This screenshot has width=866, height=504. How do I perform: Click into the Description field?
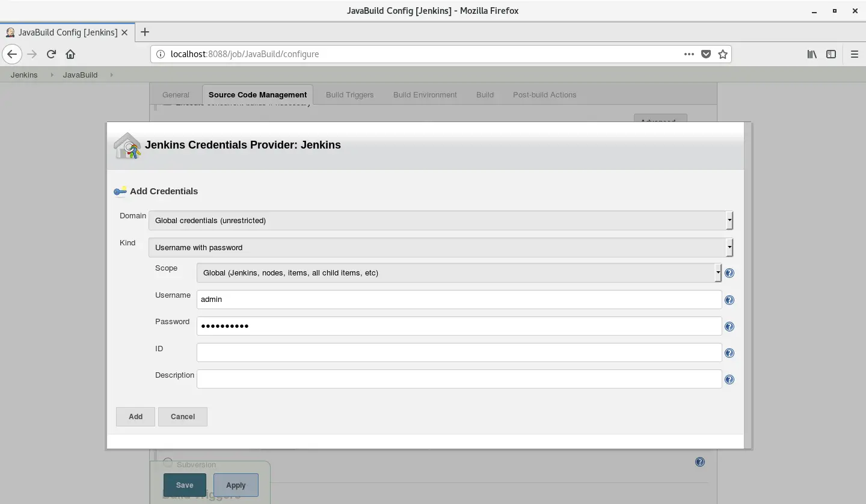tap(459, 378)
